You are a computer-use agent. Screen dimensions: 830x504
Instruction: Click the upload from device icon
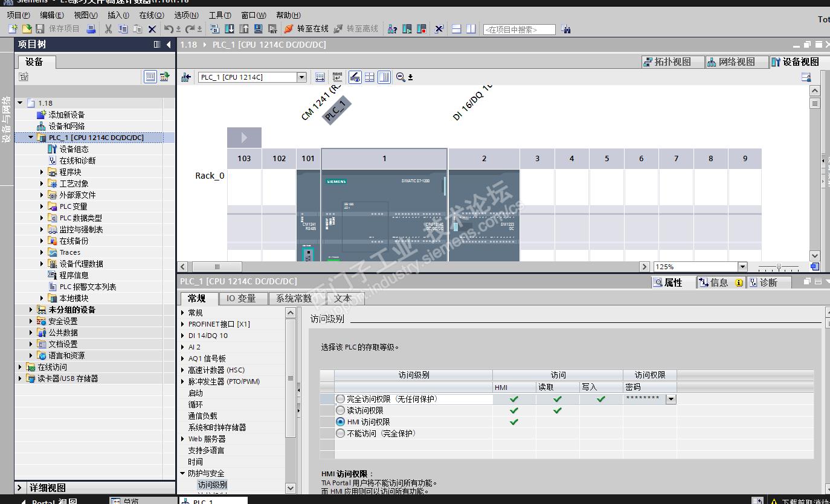pos(244,29)
